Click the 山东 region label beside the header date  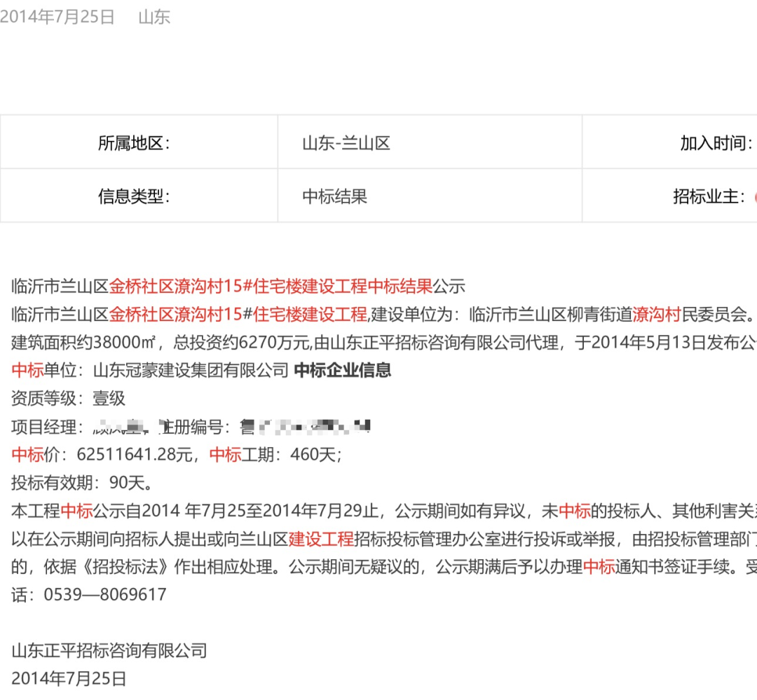point(154,17)
